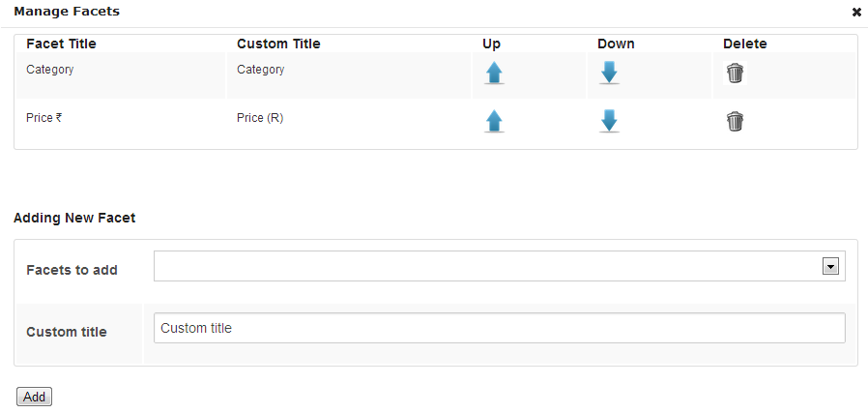This screenshot has height=413, width=868.
Task: Select the Price (R) custom title cell
Action: [x=260, y=118]
